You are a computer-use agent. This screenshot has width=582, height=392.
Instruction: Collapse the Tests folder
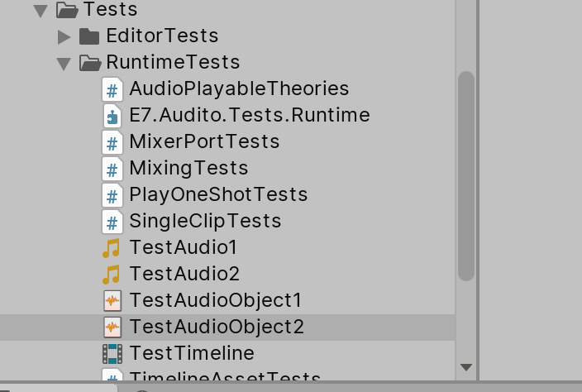pyautogui.click(x=40, y=11)
